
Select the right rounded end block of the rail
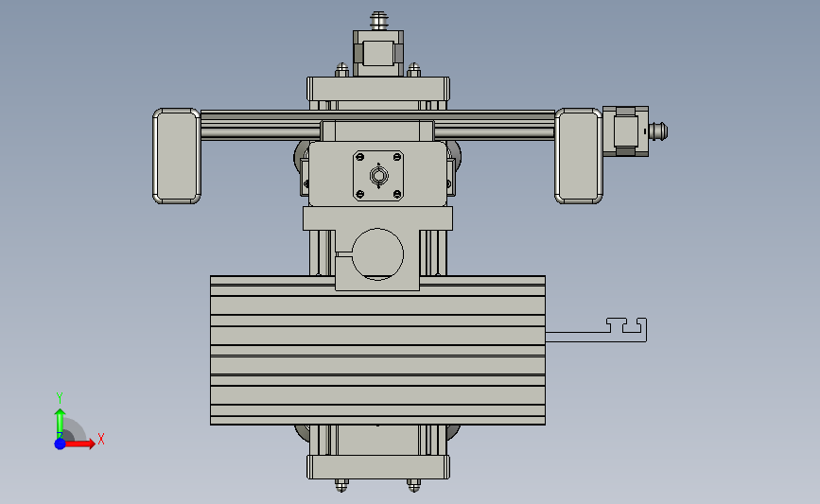pyautogui.click(x=579, y=156)
